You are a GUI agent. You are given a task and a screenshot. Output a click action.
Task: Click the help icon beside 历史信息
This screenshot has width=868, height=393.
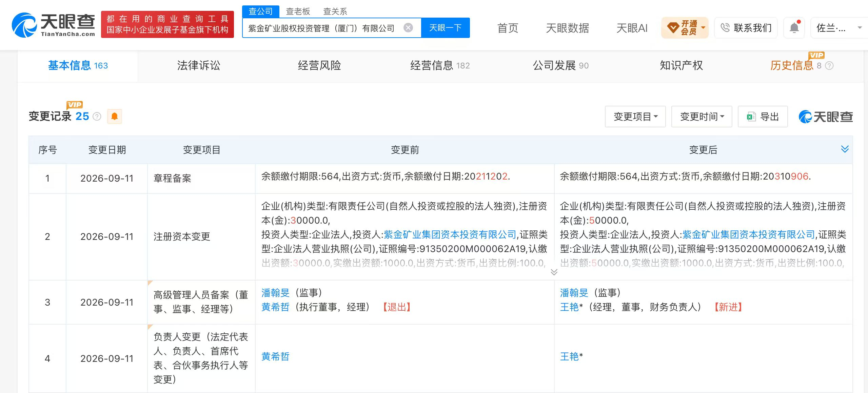pyautogui.click(x=829, y=66)
